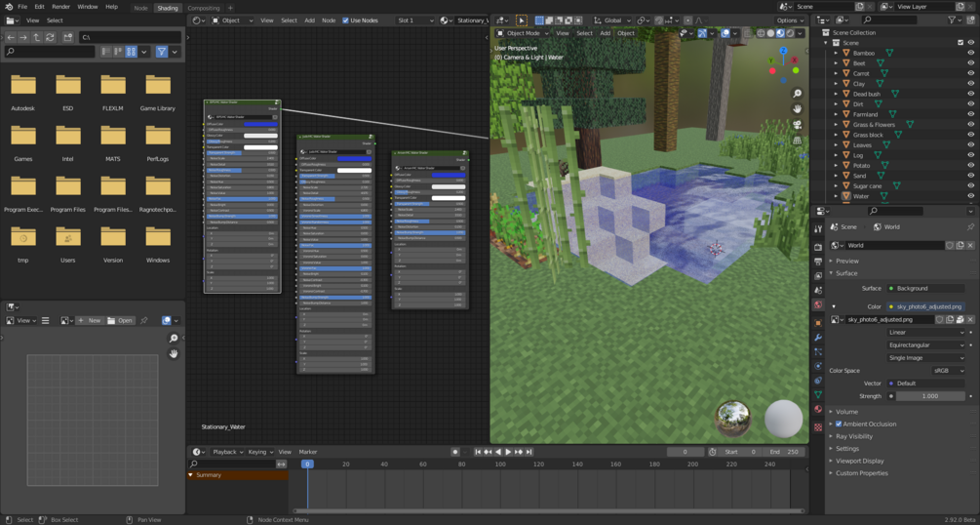Play animation forward in timeline
Screen dimensions: 980x525
(508, 452)
